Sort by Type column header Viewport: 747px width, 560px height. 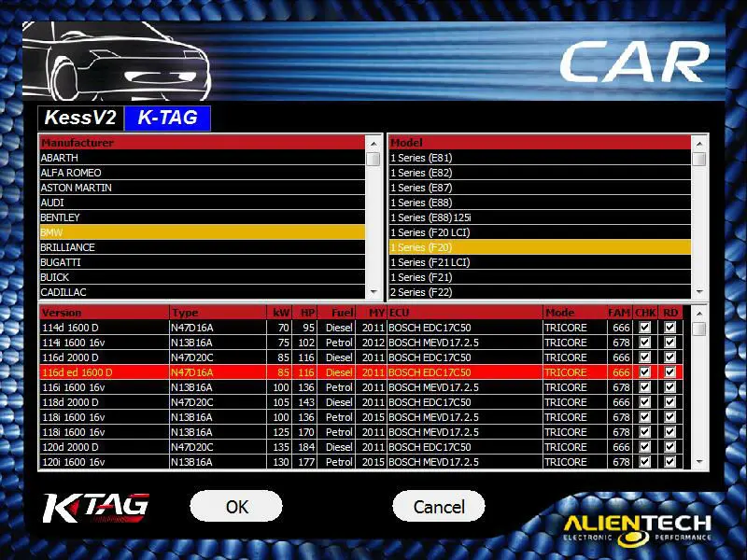(218, 313)
